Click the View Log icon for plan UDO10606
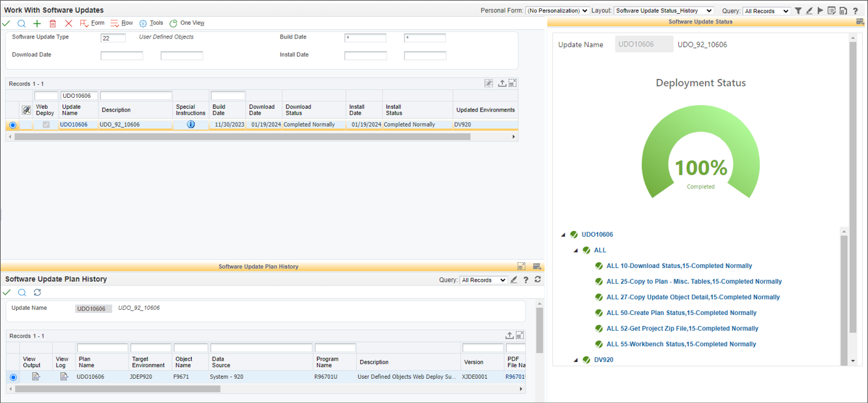The image size is (868, 403). [64, 376]
